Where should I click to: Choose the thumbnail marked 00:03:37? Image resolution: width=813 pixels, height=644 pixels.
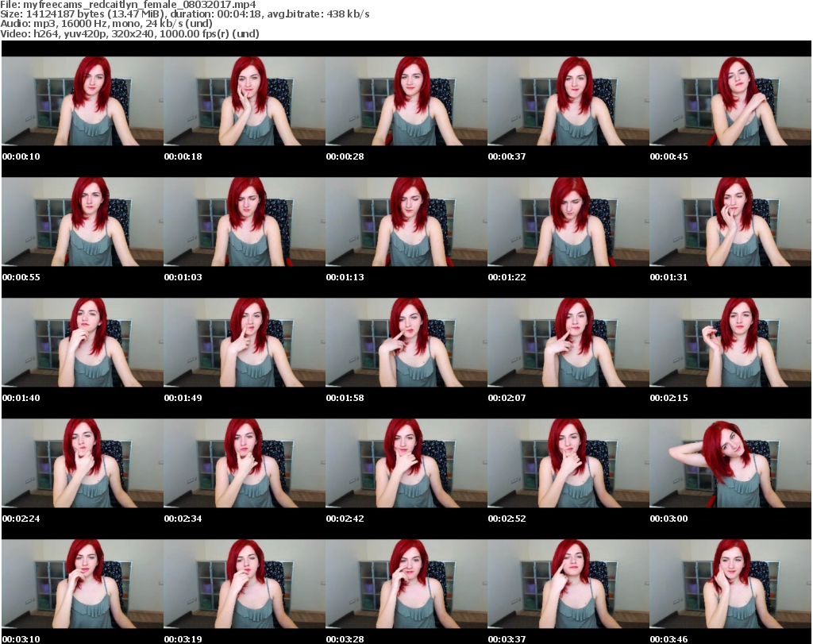(568, 584)
